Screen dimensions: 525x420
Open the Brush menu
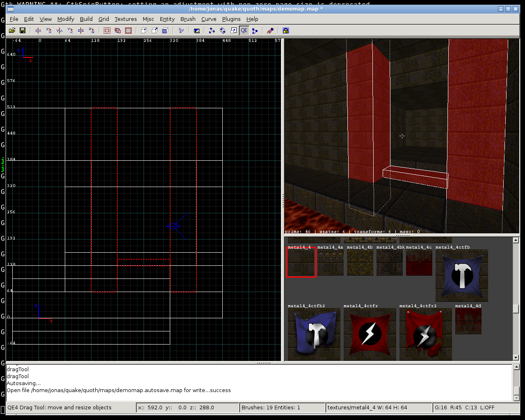click(x=188, y=19)
